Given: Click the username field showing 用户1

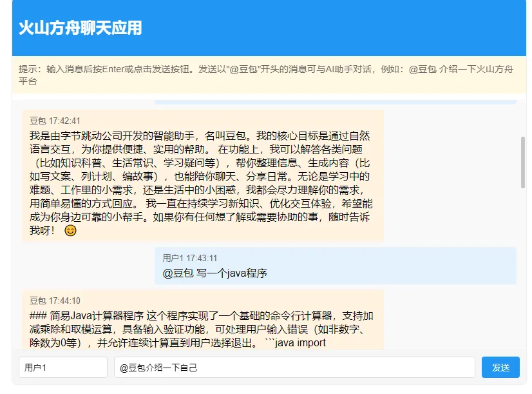Looking at the screenshot, I should pyautogui.click(x=63, y=367).
